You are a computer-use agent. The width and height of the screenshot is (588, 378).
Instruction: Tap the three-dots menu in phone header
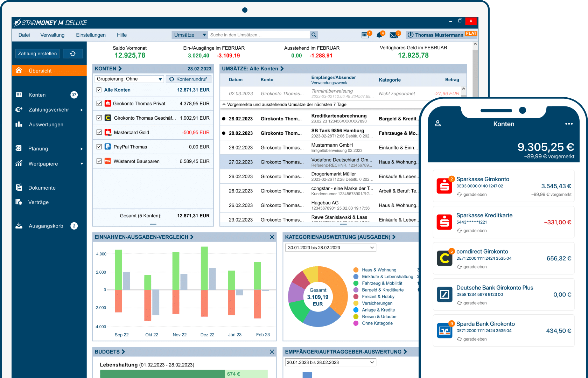[x=569, y=124]
